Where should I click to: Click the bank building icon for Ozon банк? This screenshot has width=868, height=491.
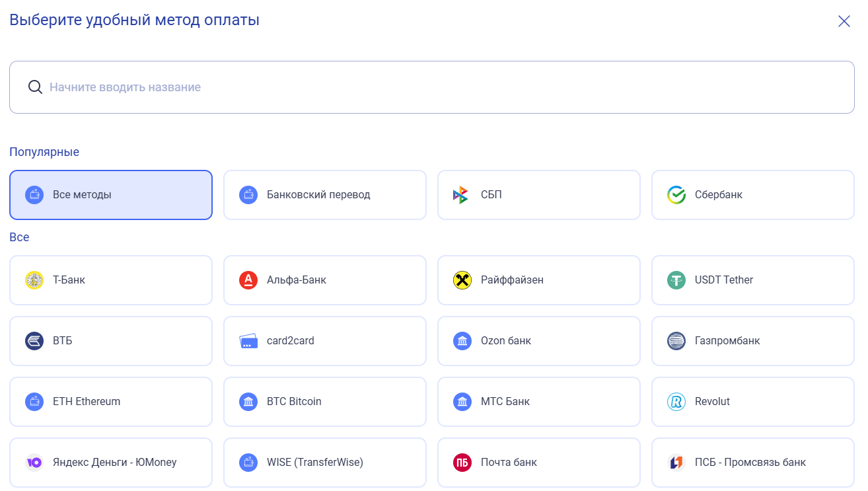(x=462, y=341)
